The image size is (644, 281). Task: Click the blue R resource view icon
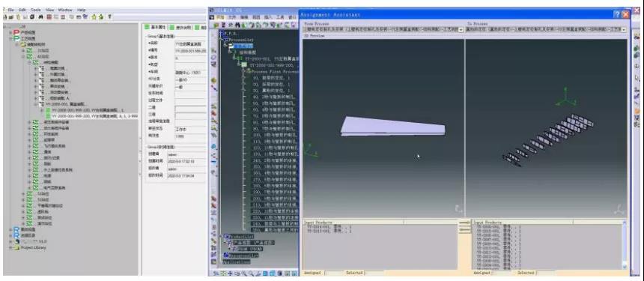click(16, 229)
